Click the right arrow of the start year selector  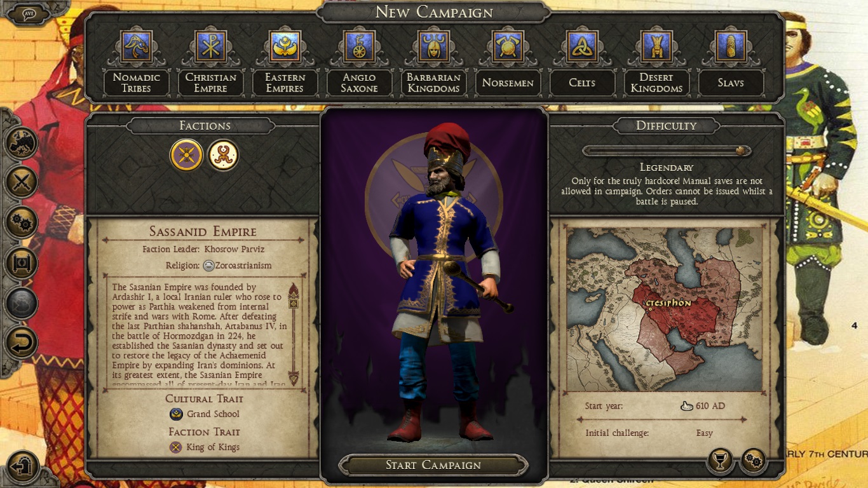(x=744, y=419)
